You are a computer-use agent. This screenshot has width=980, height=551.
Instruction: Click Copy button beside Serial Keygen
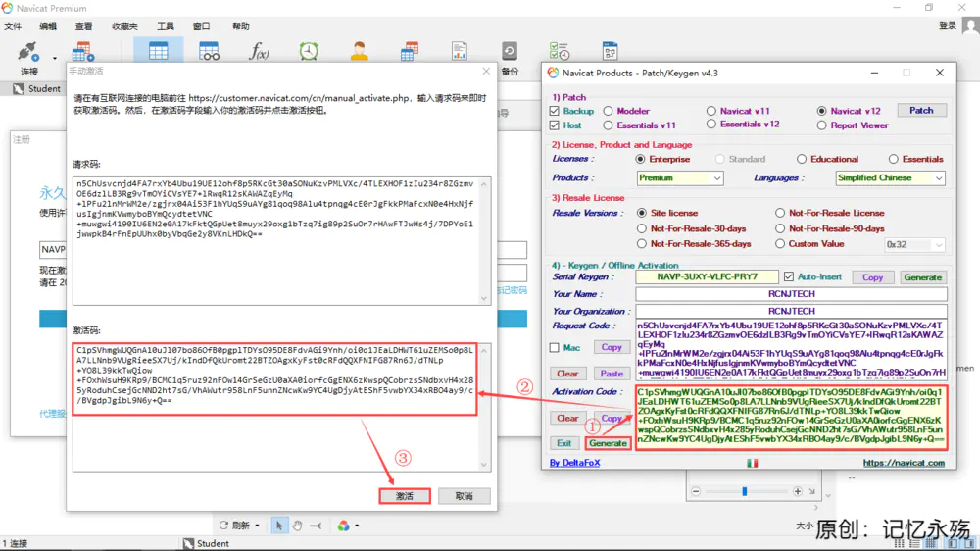[872, 277]
